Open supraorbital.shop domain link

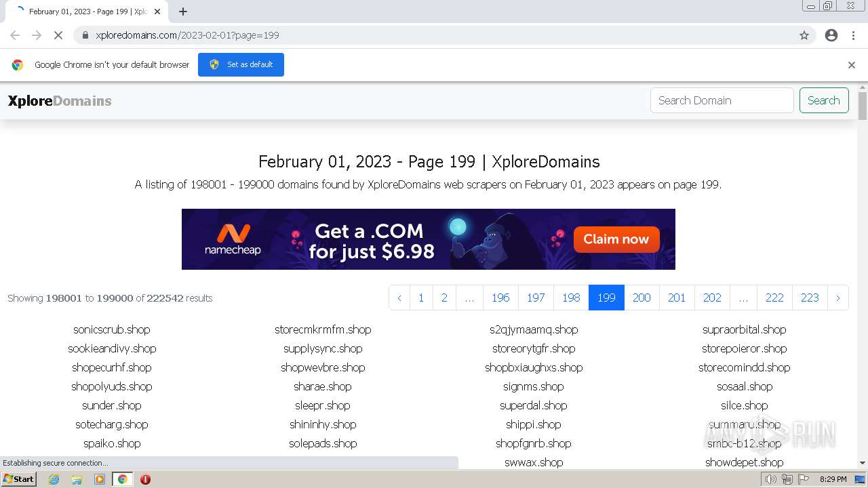point(745,329)
